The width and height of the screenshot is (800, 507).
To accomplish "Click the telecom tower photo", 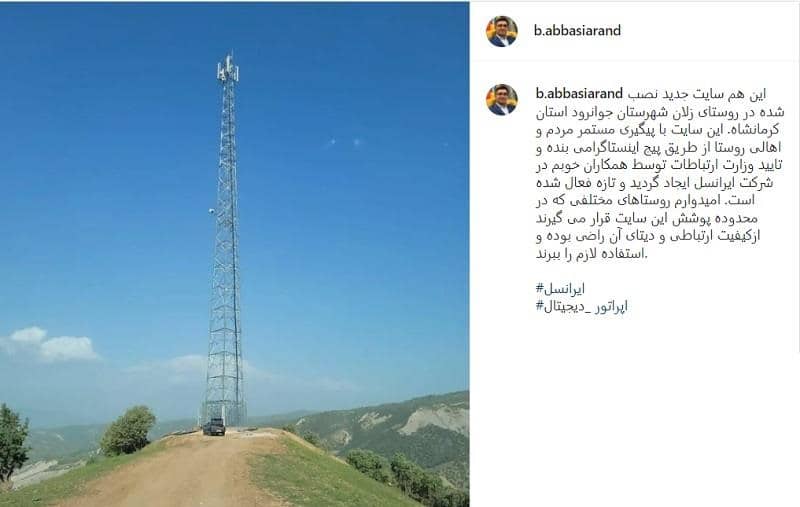I will [235, 254].
